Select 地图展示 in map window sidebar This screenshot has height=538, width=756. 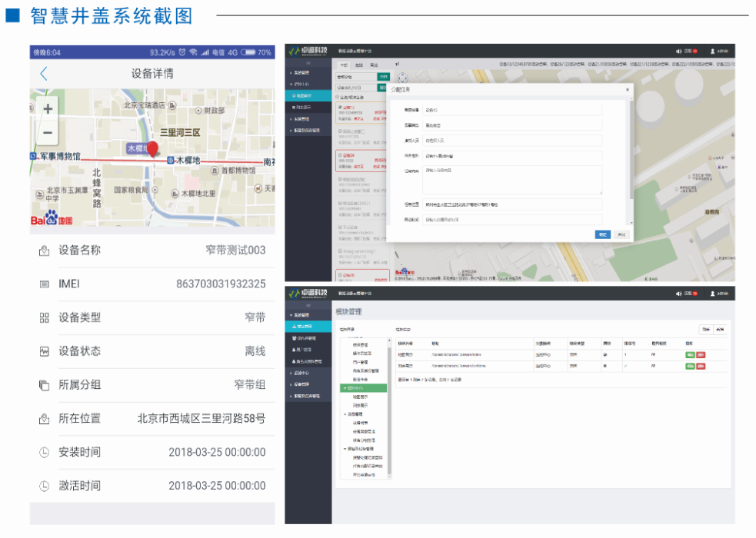pos(308,96)
